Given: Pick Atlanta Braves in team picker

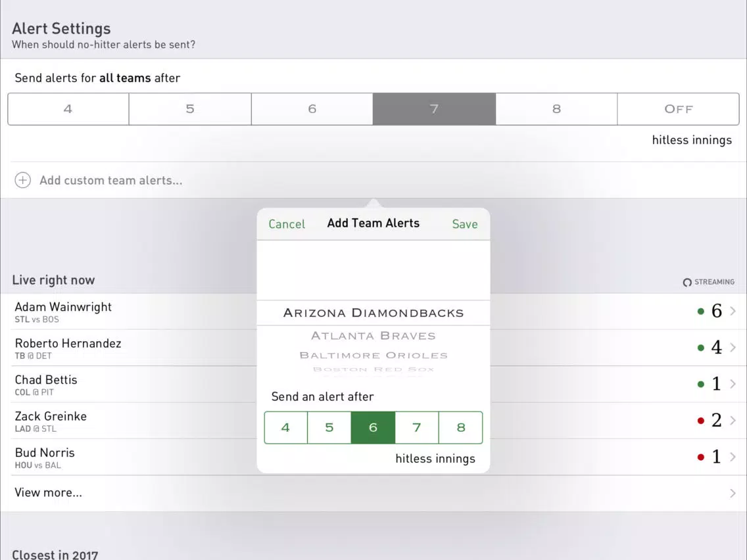Looking at the screenshot, I should click(x=373, y=336).
